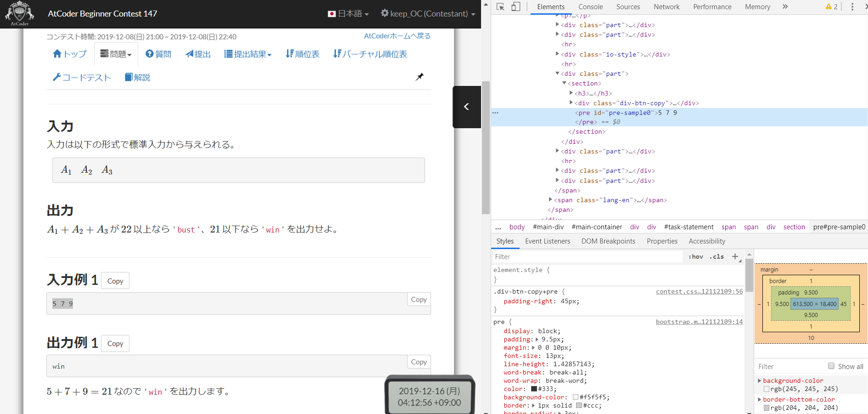Open the DOM Breakpoints pane
The width and height of the screenshot is (868, 414).
click(x=608, y=241)
